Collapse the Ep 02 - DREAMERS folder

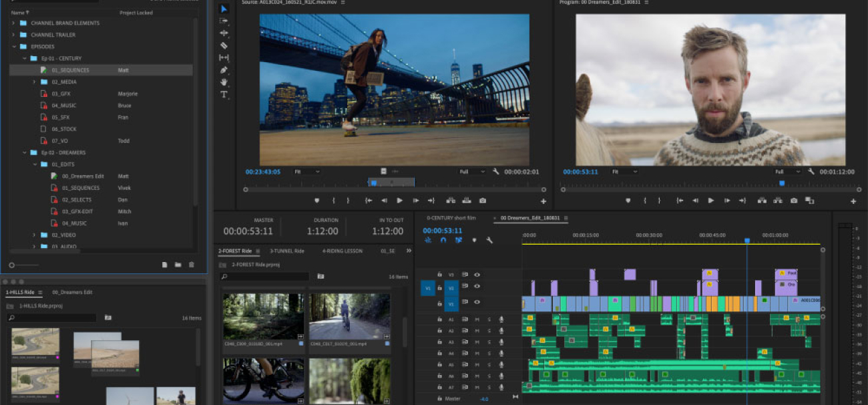click(23, 152)
